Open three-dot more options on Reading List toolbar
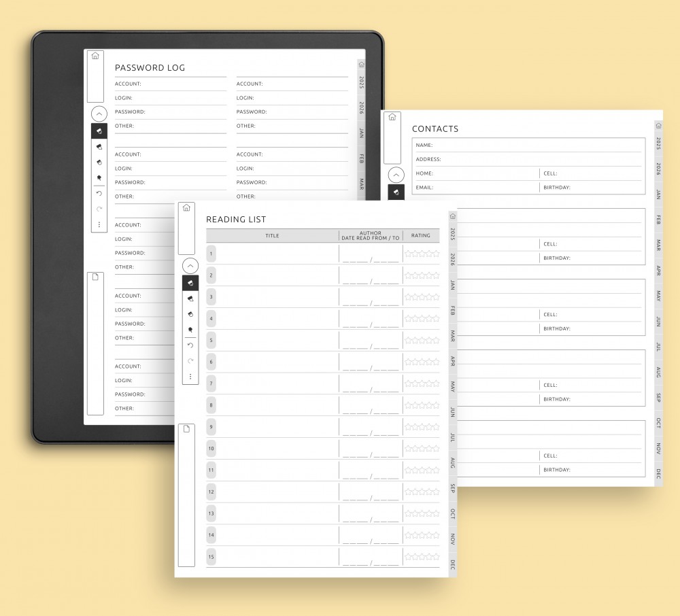 [190, 377]
